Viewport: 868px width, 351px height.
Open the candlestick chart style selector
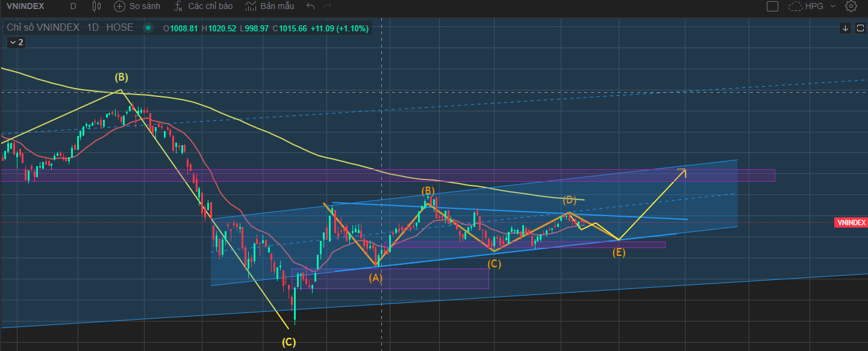point(96,7)
